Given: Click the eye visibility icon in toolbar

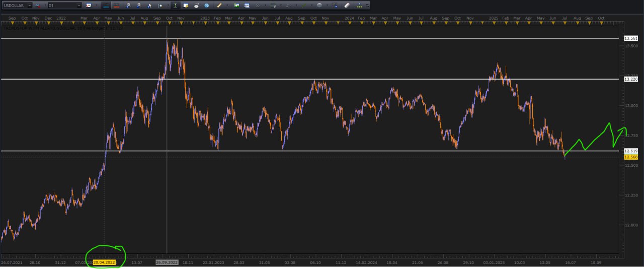Looking at the screenshot, I should point(196,6).
